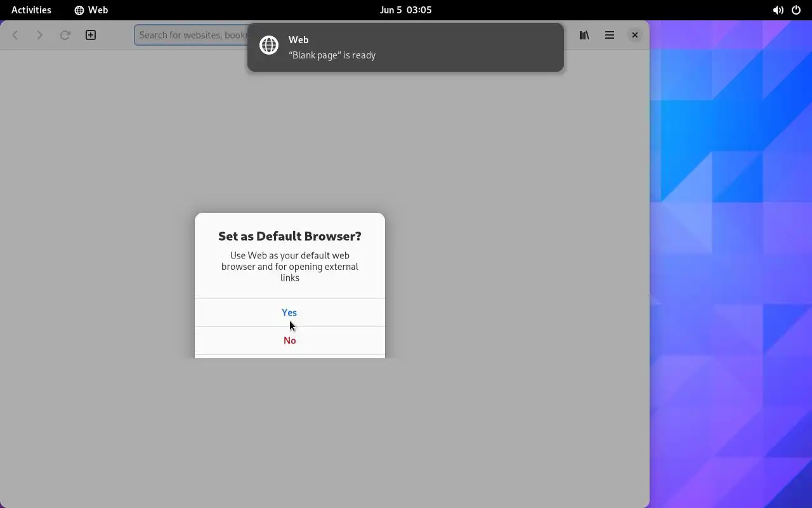Go forward using the forward arrow

tap(39, 35)
